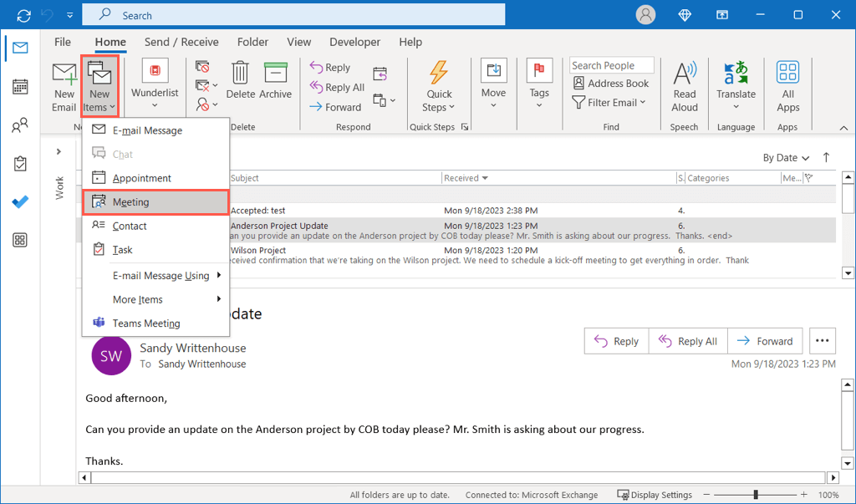
Task: Open the Quick Steps lightning gallery
Action: coord(438,86)
